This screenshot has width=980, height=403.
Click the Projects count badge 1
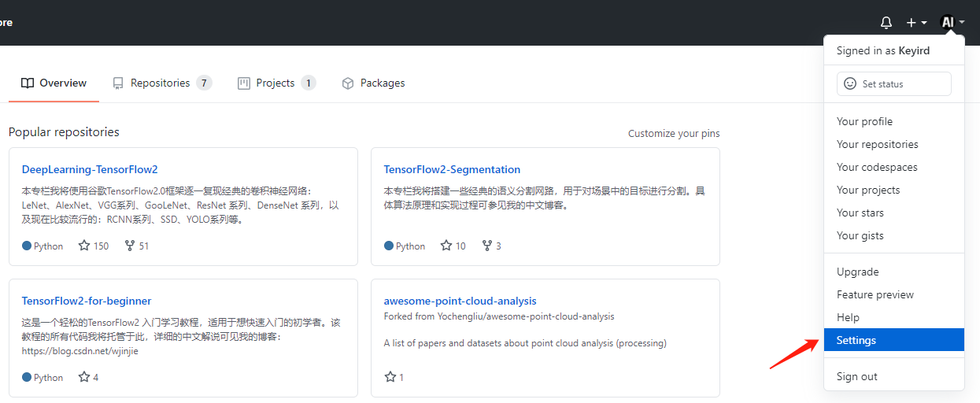pyautogui.click(x=309, y=83)
